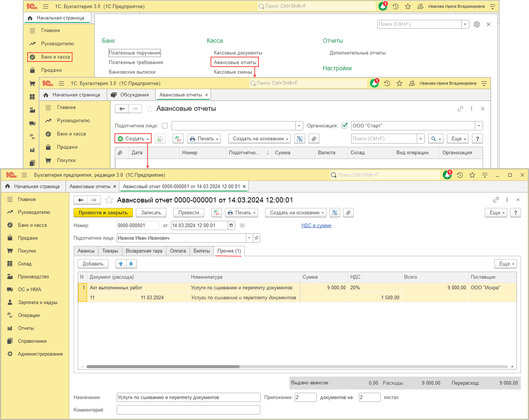
Task: Switch to the Возвратная тара tab
Action: [144, 251]
